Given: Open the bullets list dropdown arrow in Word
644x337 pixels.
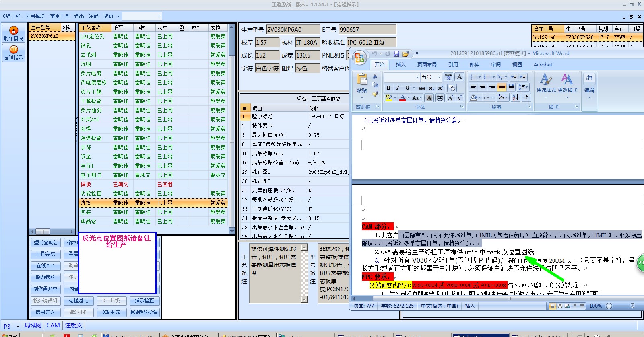Looking at the screenshot, I should click(x=479, y=77).
